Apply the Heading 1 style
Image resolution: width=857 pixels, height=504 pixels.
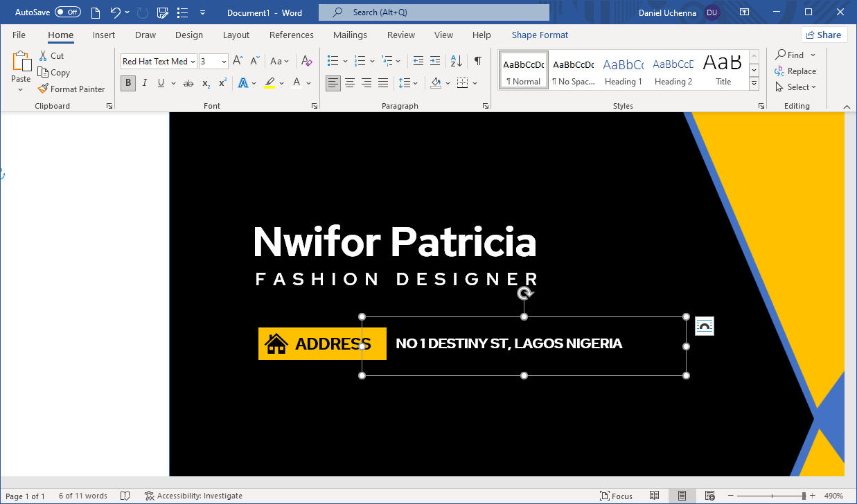click(623, 71)
